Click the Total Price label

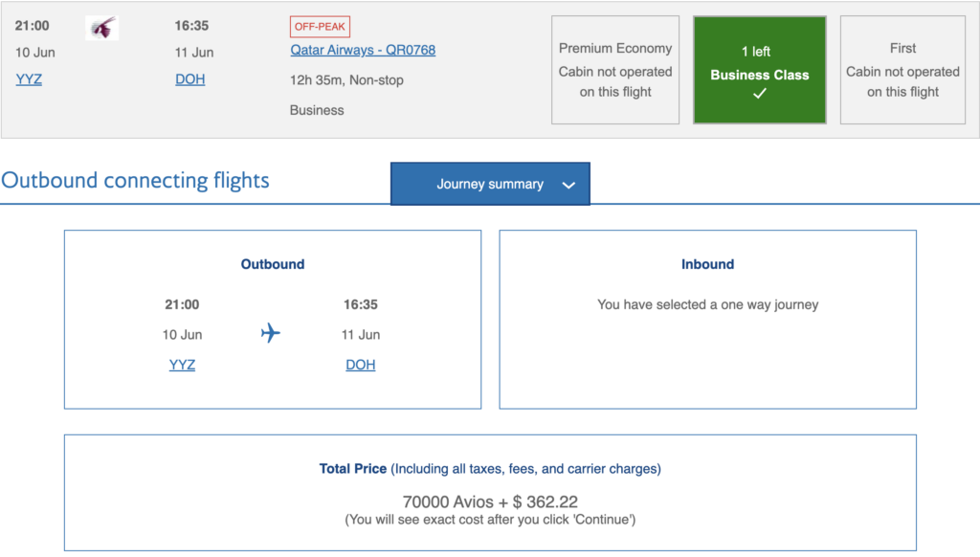[x=352, y=469]
